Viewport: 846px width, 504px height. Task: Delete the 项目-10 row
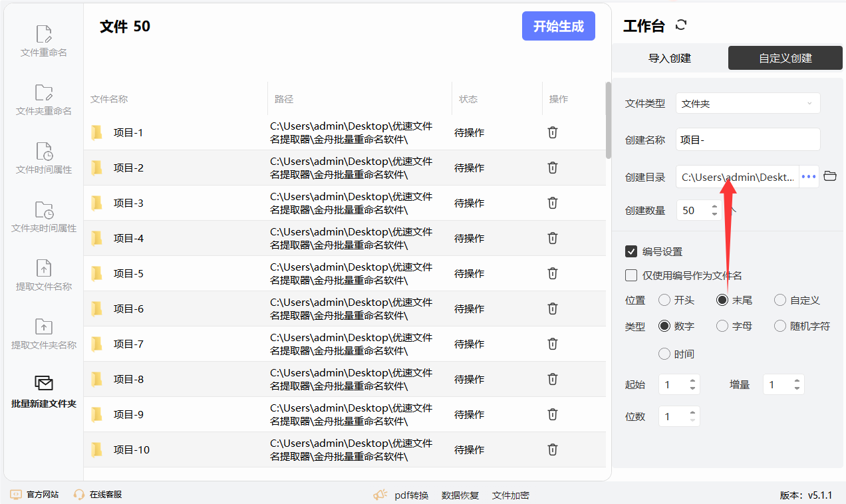pyautogui.click(x=552, y=449)
